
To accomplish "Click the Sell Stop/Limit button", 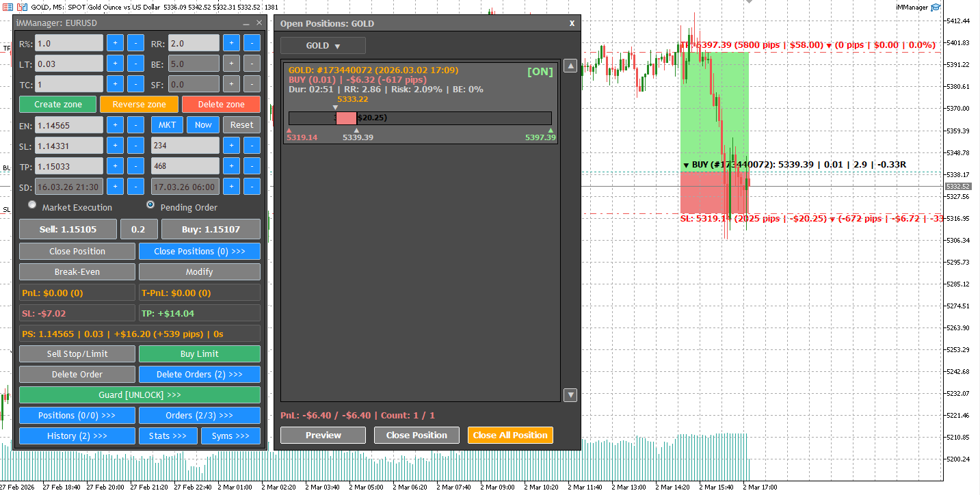I will point(77,353).
